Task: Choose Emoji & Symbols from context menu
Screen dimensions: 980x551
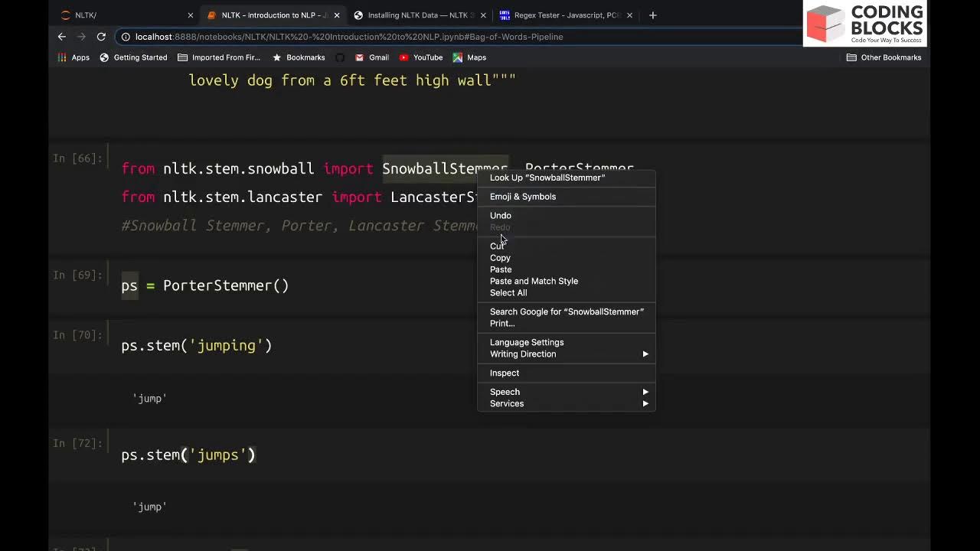Action: point(567,197)
